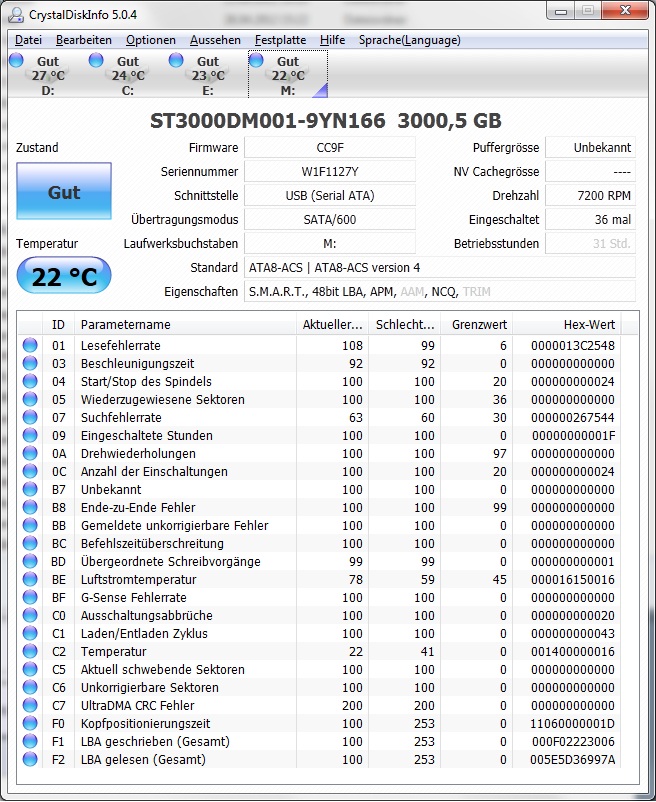Click status icon of B7 Unbekannt row
The height and width of the screenshot is (802, 656).
30,489
